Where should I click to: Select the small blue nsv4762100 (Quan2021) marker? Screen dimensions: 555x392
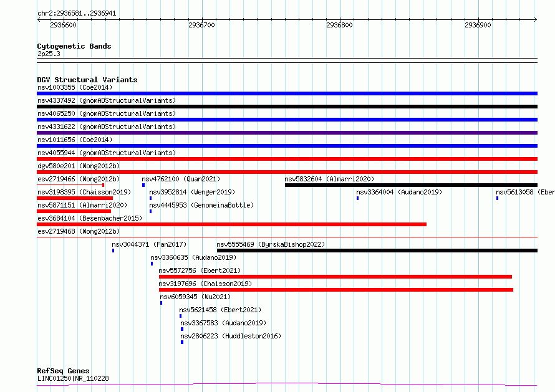point(143,185)
